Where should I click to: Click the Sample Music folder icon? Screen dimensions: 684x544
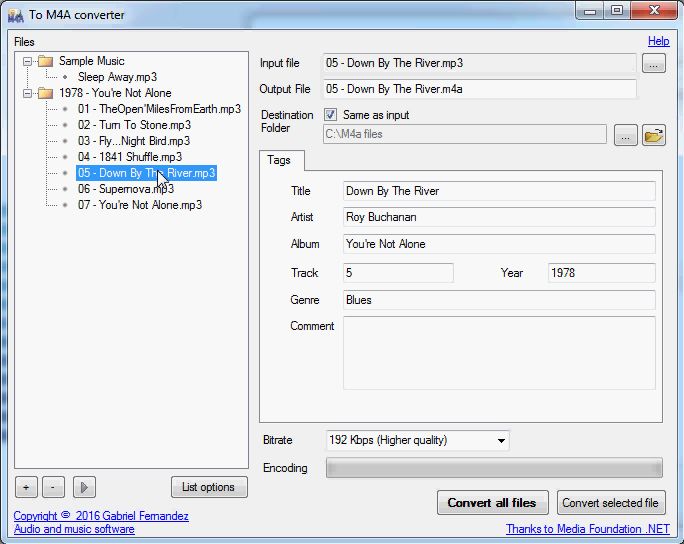point(45,61)
